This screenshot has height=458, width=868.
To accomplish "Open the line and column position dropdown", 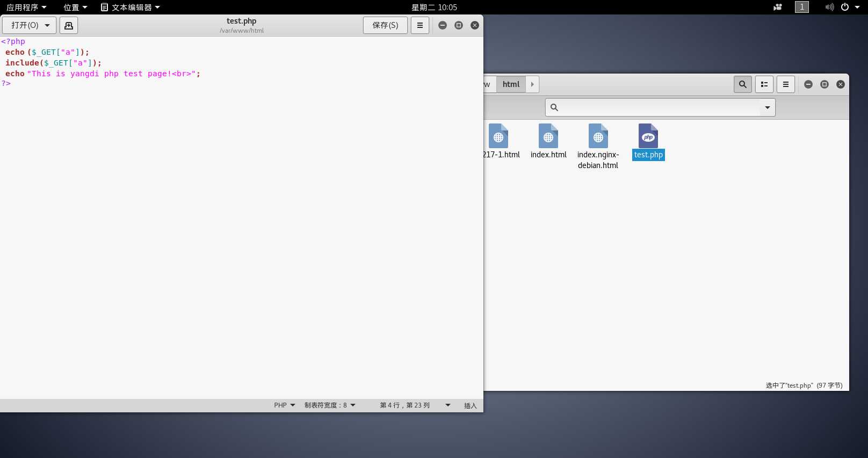I will [x=415, y=405].
